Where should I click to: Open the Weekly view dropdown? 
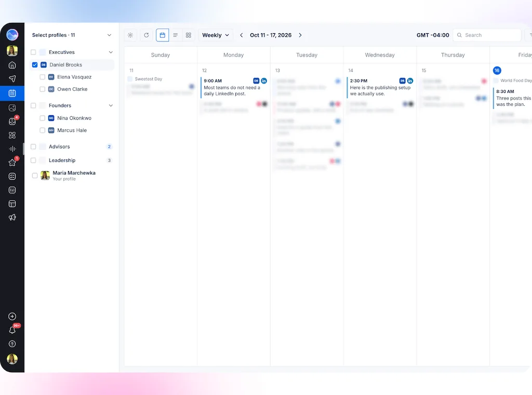coord(216,35)
